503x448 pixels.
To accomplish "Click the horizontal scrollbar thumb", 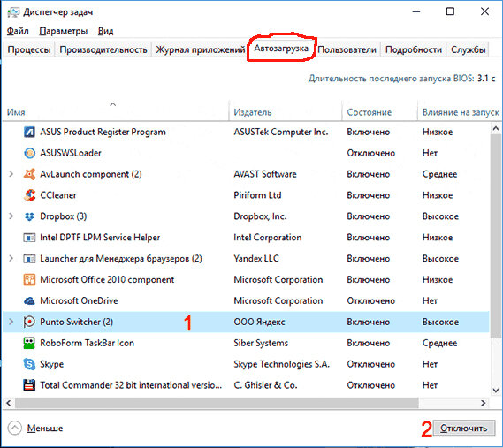I will pos(217,403).
